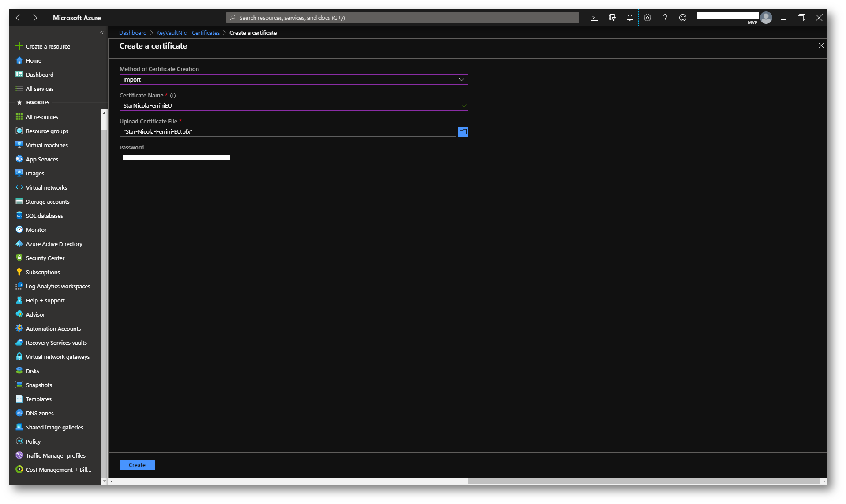The image size is (846, 504).
Task: Click the Automation Accounts icon
Action: [x=19, y=328]
